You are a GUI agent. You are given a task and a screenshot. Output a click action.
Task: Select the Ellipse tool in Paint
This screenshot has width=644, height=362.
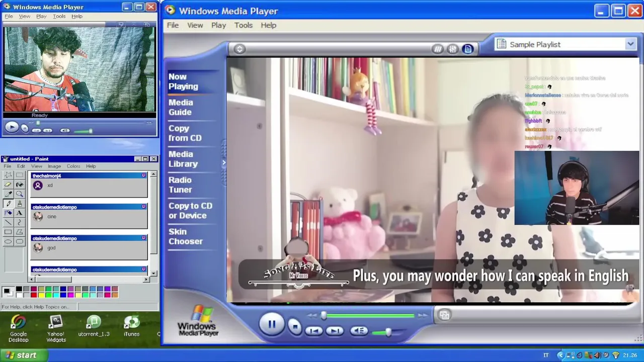pos(8,241)
